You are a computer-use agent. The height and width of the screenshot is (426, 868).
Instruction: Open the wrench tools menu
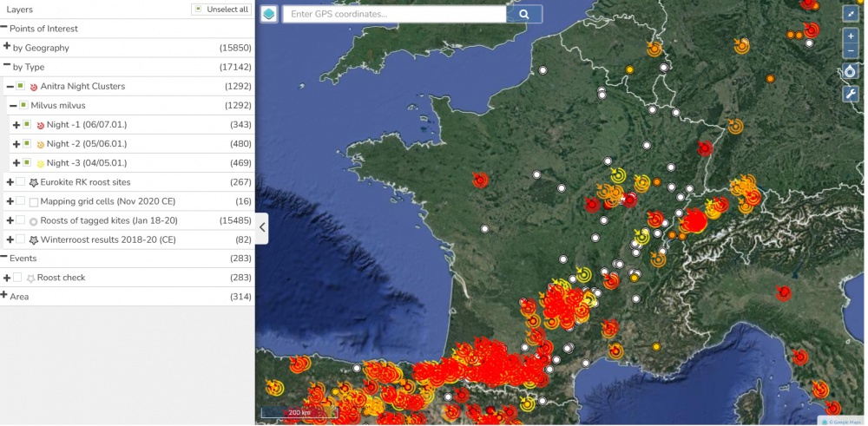(851, 94)
